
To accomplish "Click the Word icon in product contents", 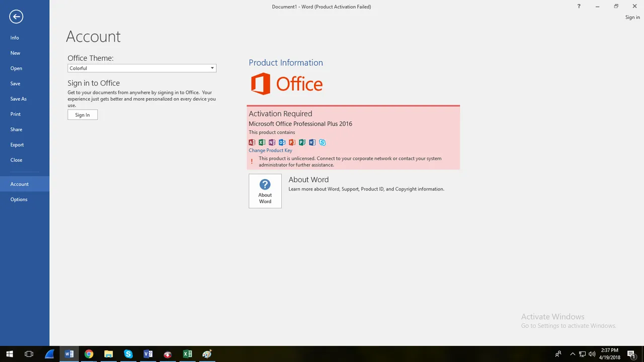I will tap(312, 142).
